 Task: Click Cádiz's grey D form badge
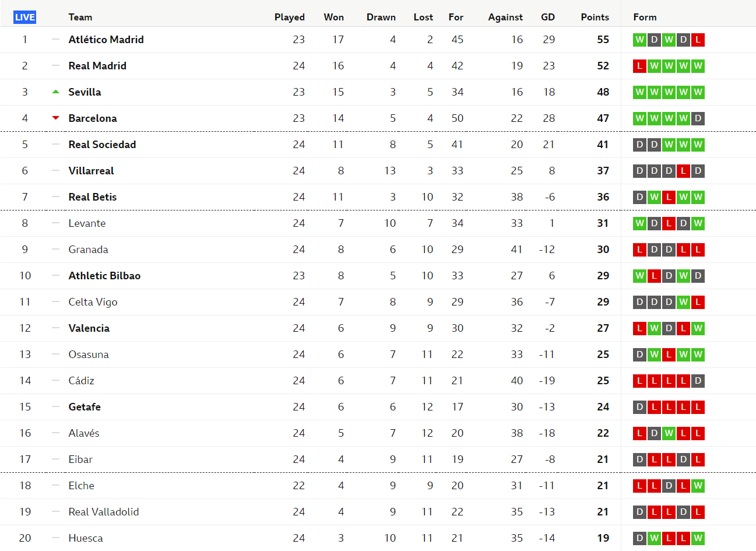click(698, 381)
